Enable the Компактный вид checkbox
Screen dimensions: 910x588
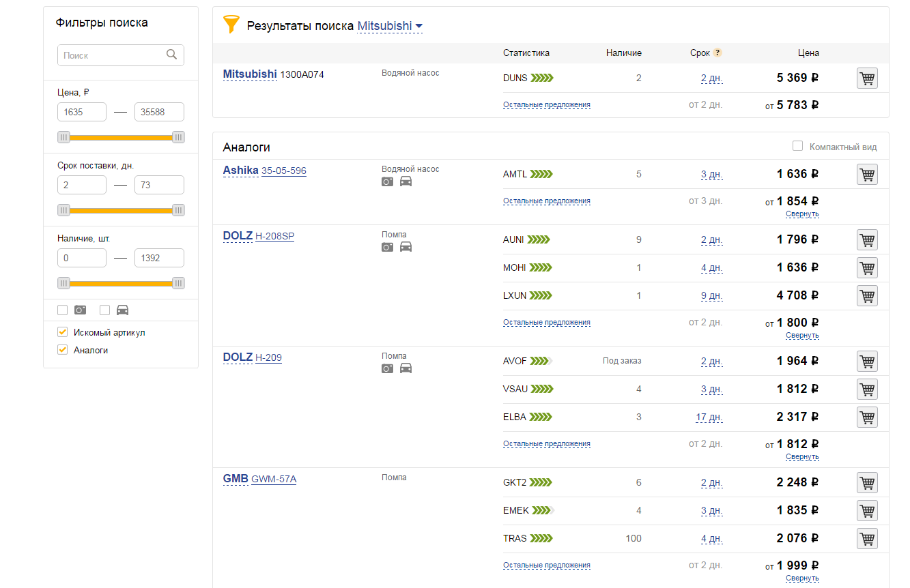797,146
